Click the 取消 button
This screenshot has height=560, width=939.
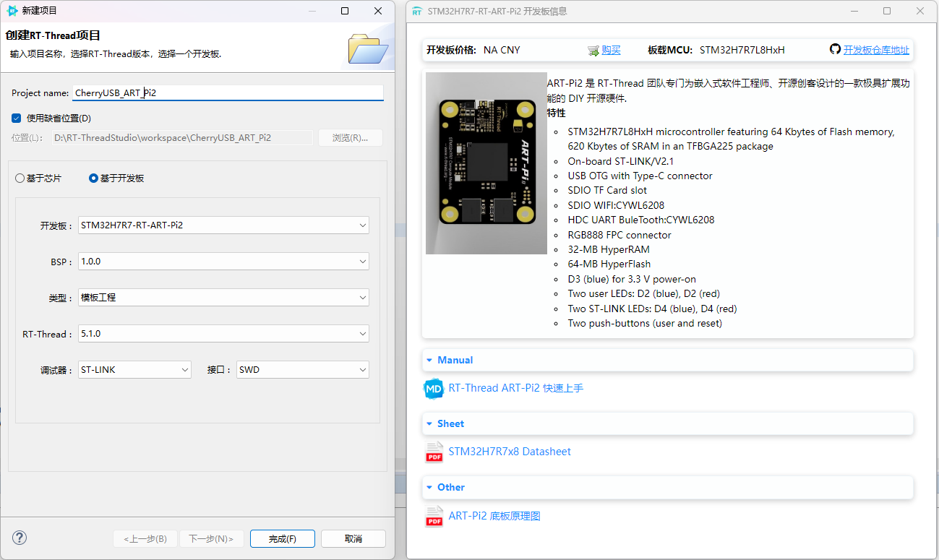[x=353, y=539]
